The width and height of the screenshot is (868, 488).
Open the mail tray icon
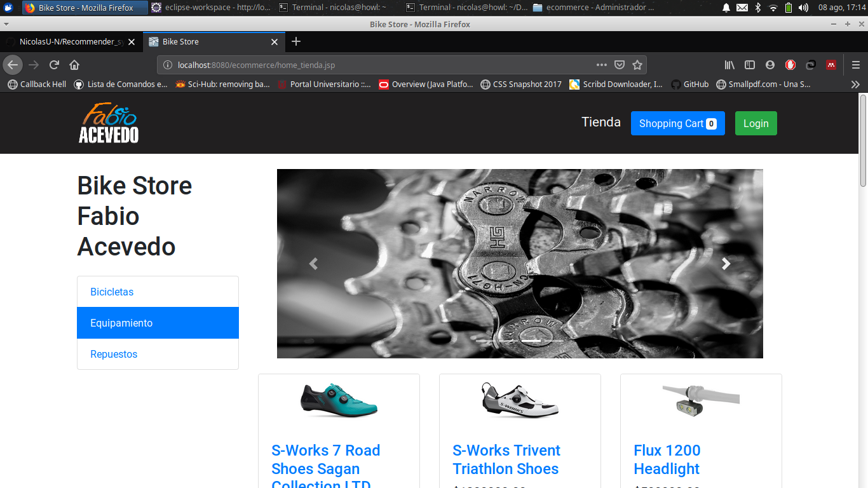742,8
